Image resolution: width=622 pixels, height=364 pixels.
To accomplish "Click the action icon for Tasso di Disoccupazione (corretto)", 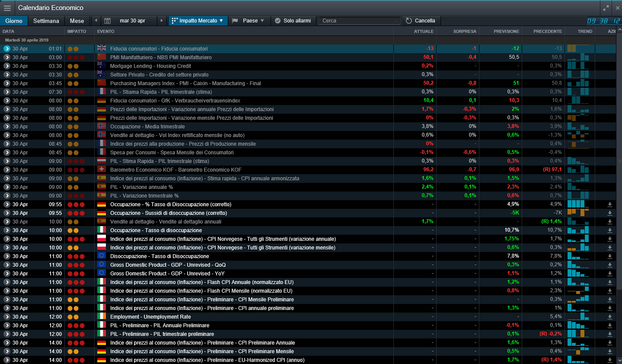I will 610,204.
